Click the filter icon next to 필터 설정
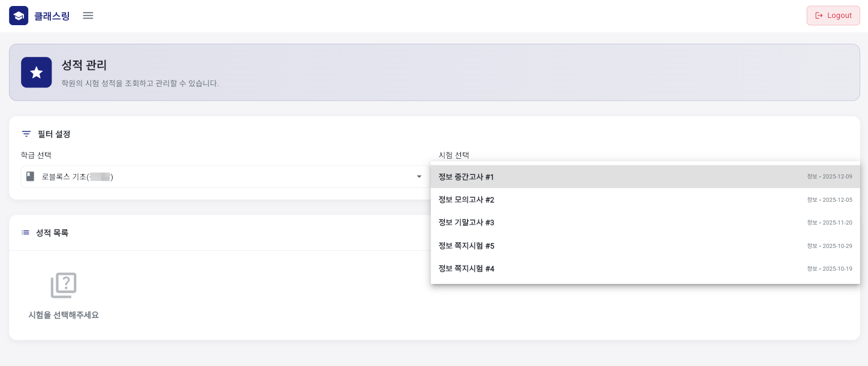 tap(26, 134)
